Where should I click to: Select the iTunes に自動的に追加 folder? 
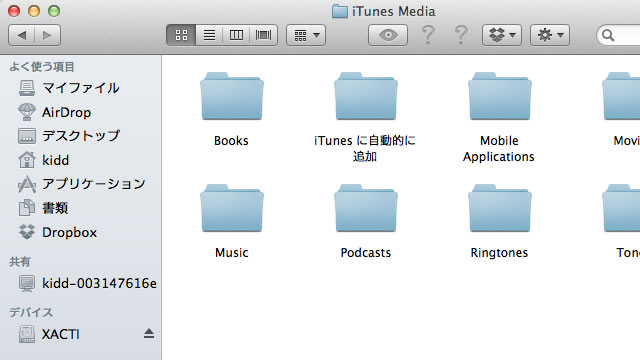coord(365,96)
